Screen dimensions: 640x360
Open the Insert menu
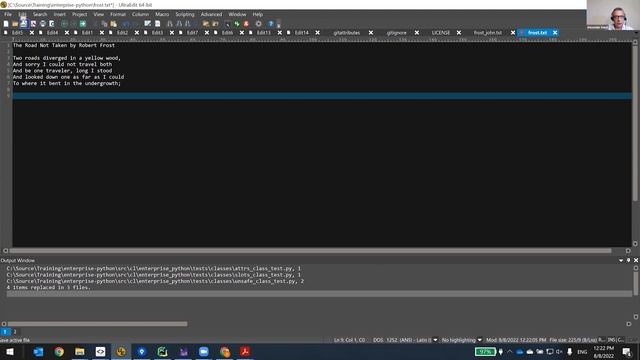point(60,14)
